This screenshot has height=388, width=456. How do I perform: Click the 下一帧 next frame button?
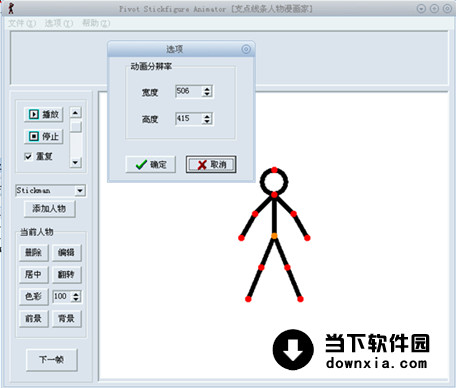(52, 359)
